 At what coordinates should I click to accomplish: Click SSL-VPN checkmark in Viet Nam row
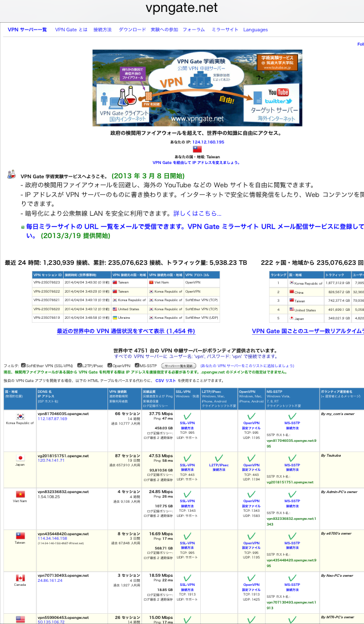[x=187, y=495]
